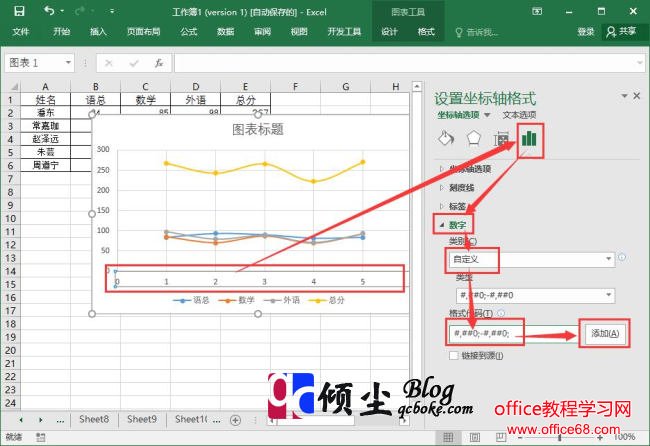Switch to the 公式 ribbon tab
The width and height of the screenshot is (650, 446).
[x=189, y=32]
